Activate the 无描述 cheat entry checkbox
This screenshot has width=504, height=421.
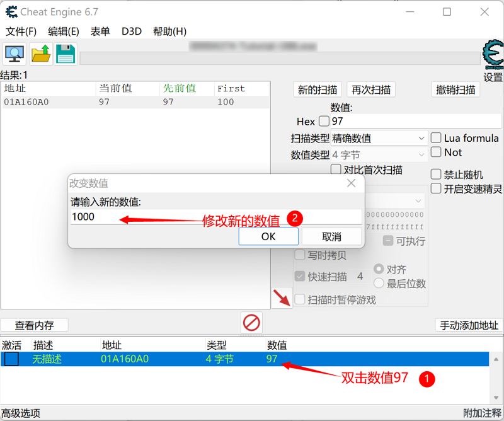[x=11, y=359]
